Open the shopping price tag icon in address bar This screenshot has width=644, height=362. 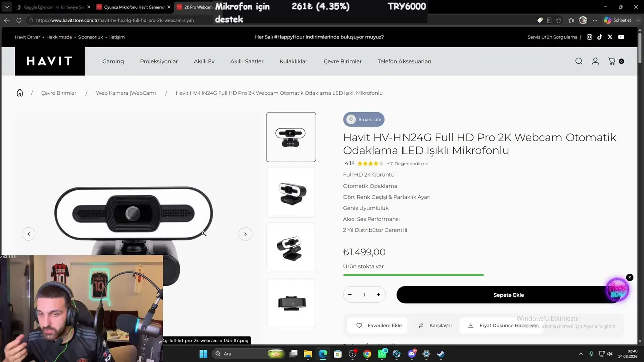[x=540, y=20]
